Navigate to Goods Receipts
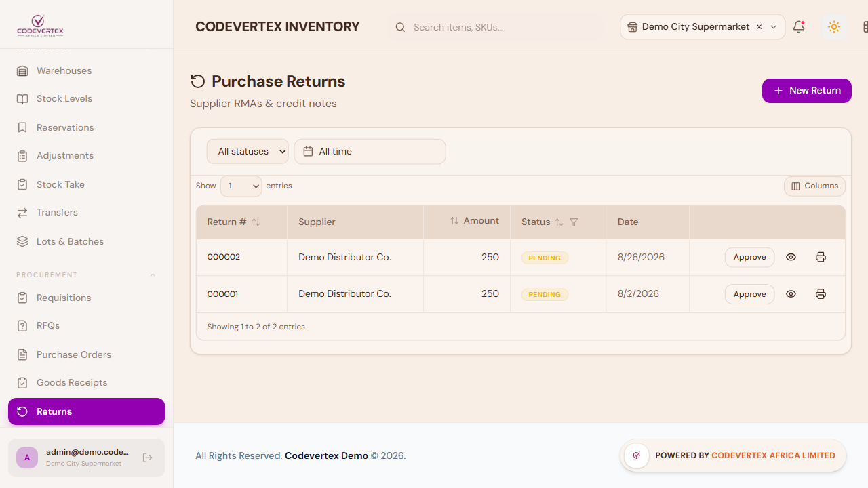 tap(86, 382)
